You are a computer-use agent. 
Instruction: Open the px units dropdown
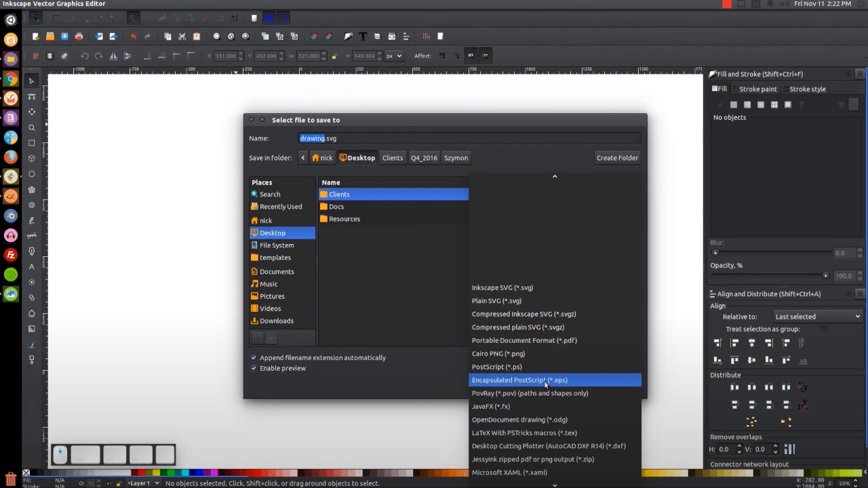coord(394,56)
